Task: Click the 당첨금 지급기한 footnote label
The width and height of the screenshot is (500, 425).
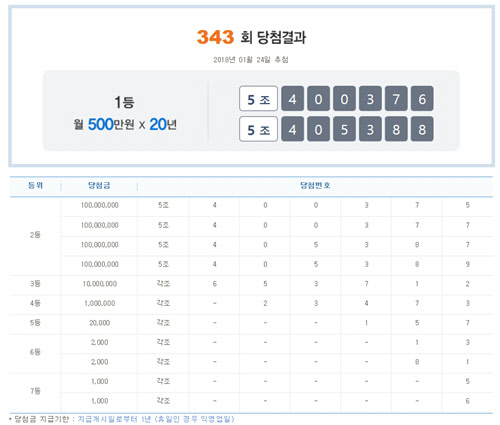Action: coord(41,419)
